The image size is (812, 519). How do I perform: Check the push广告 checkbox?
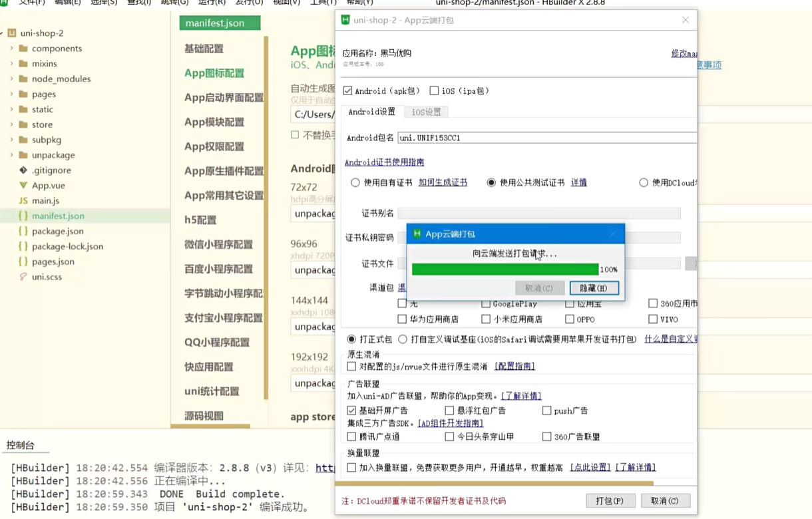coord(546,411)
